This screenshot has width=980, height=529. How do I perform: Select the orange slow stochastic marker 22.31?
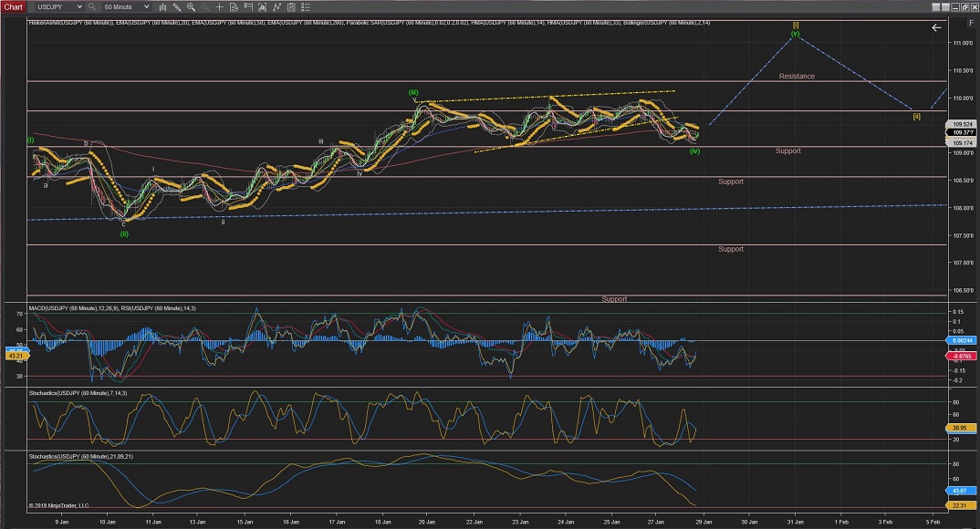pos(960,505)
